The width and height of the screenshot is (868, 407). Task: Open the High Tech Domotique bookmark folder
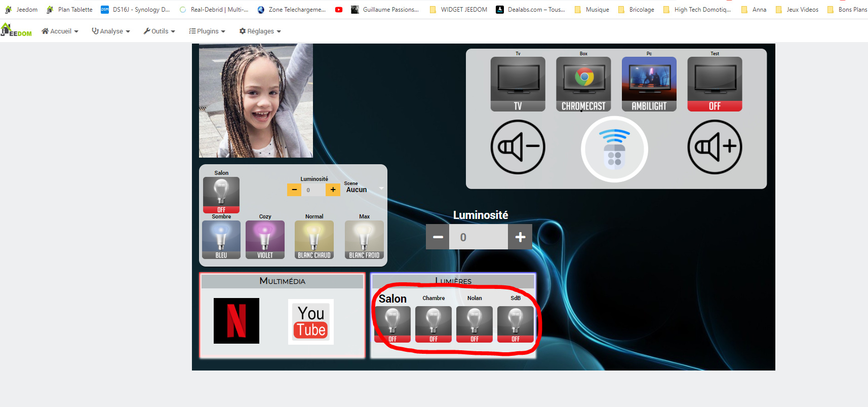697,9
